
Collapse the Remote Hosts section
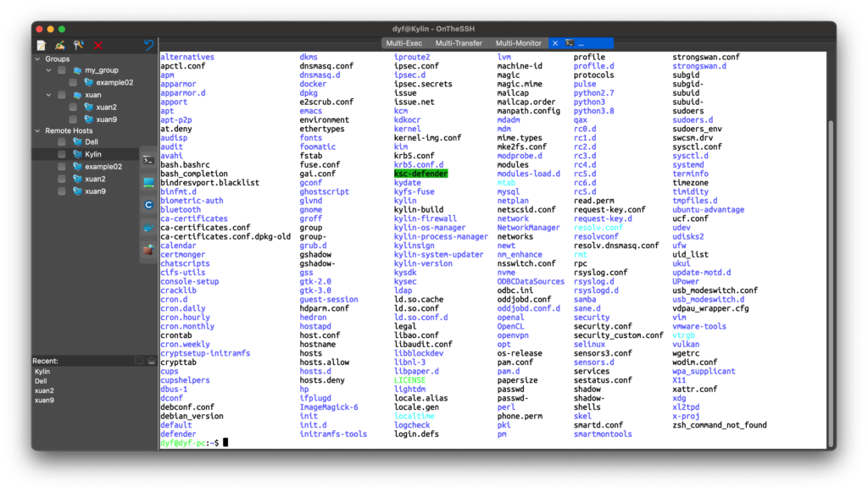point(37,131)
